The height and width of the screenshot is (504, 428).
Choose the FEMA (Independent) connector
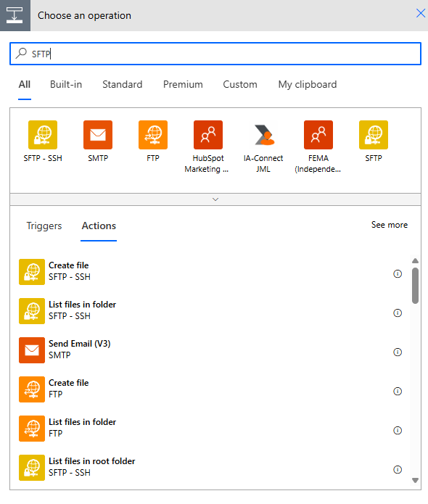[318, 135]
